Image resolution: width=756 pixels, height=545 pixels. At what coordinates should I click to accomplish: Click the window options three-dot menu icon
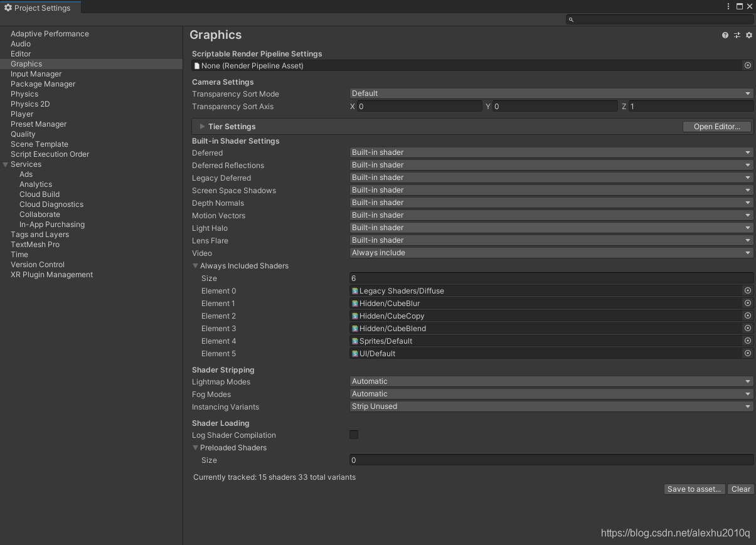[729, 6]
